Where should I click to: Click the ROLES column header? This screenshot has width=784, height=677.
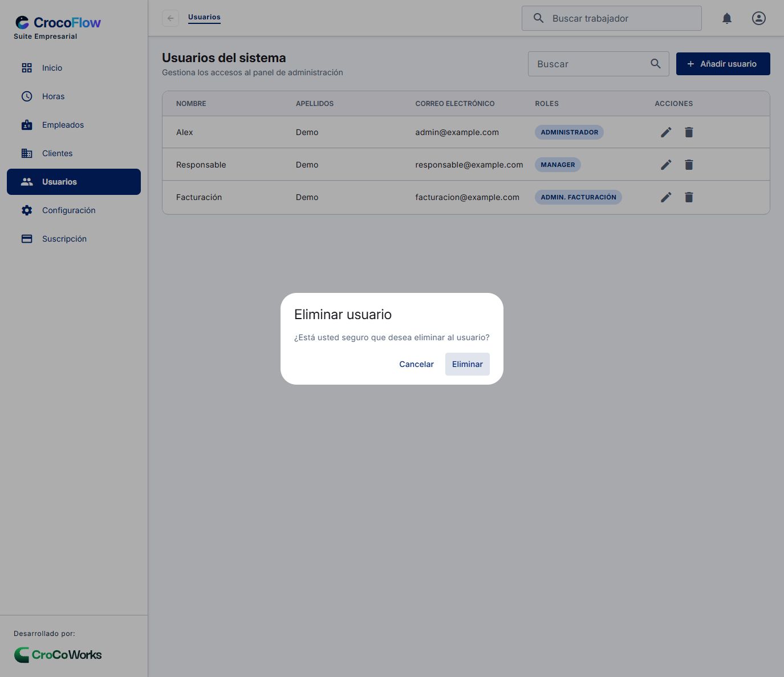coord(547,104)
